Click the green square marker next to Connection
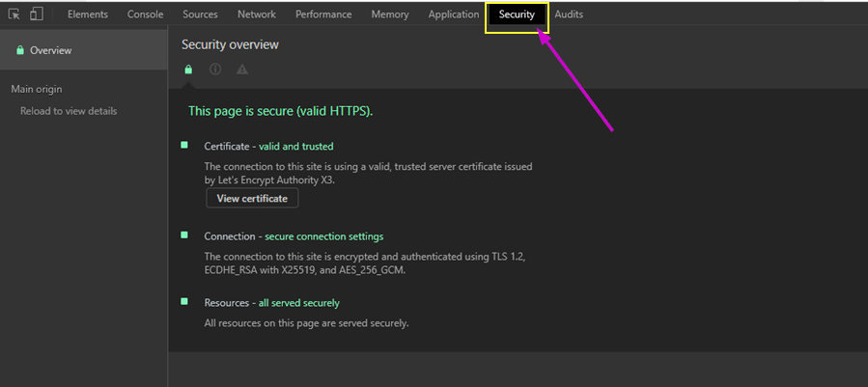Screen dimensions: 868x387 tap(184, 235)
